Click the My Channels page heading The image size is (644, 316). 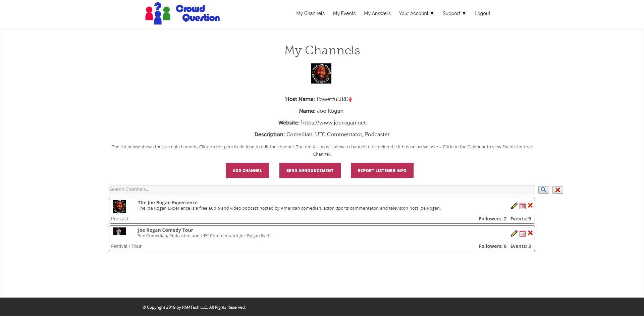322,50
